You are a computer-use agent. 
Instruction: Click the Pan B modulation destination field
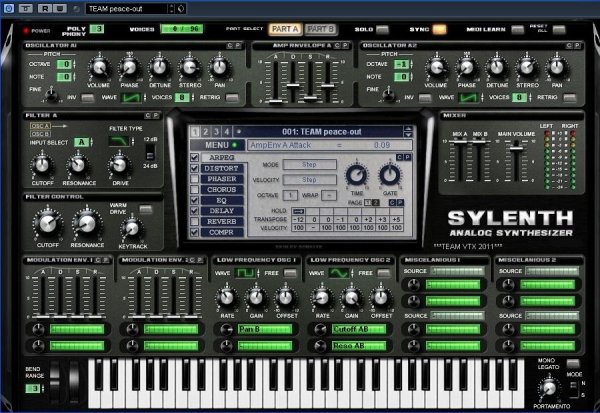[264, 329]
